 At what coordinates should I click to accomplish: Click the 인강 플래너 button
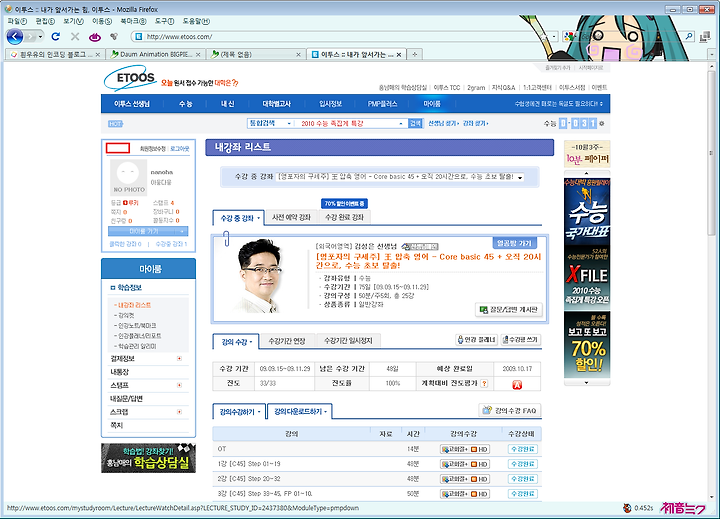(477, 340)
